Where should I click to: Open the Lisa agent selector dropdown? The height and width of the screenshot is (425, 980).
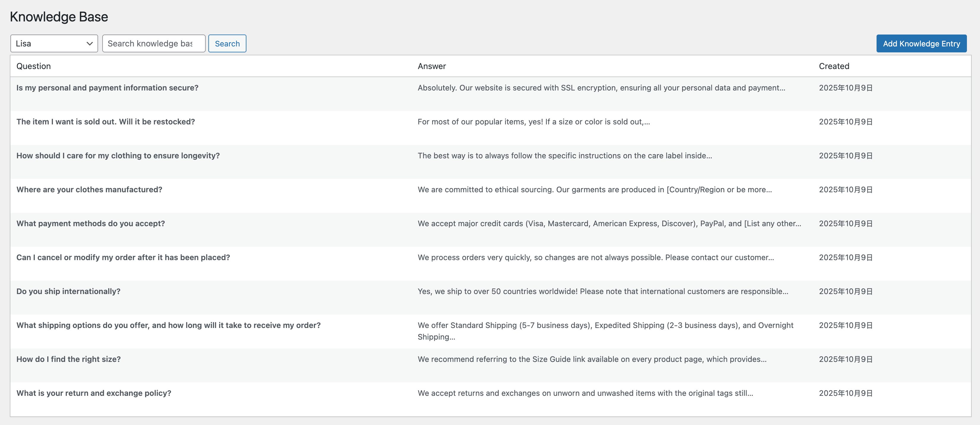click(54, 43)
